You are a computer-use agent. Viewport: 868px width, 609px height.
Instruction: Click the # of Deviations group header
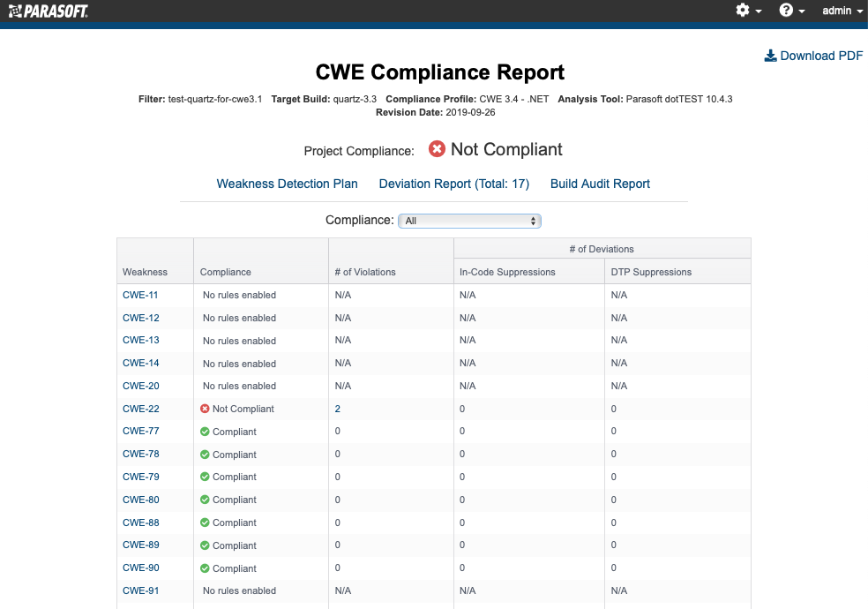click(602, 249)
